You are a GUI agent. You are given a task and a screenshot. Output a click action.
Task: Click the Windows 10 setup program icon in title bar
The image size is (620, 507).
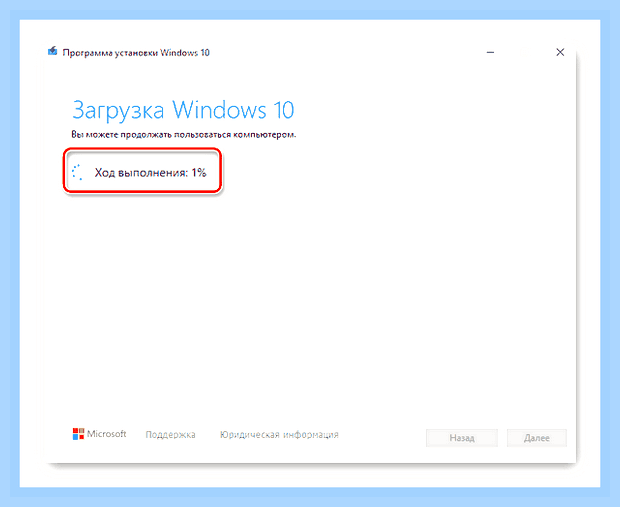[52, 51]
